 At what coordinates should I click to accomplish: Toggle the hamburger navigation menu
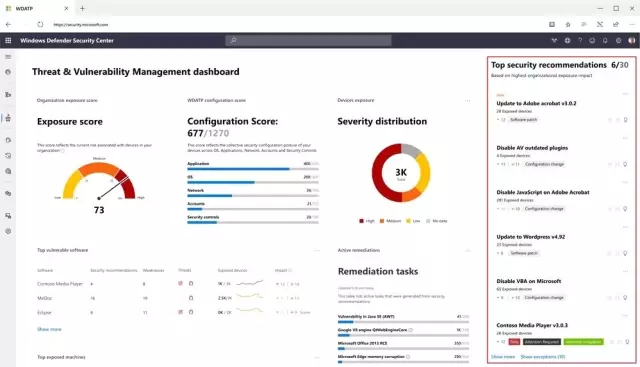8,57
